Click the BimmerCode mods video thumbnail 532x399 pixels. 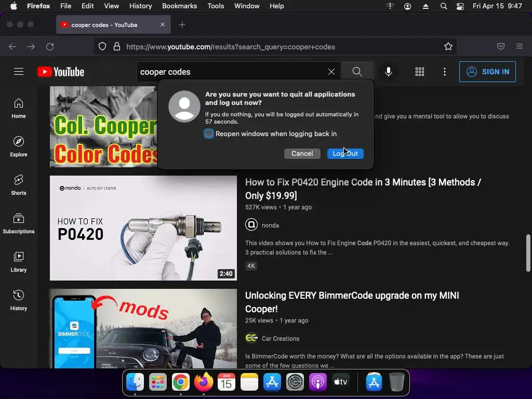[x=143, y=328]
